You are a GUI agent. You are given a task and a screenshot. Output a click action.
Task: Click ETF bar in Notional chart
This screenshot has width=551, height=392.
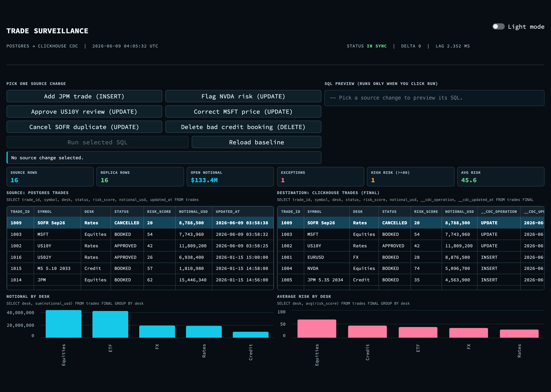pos(110,324)
